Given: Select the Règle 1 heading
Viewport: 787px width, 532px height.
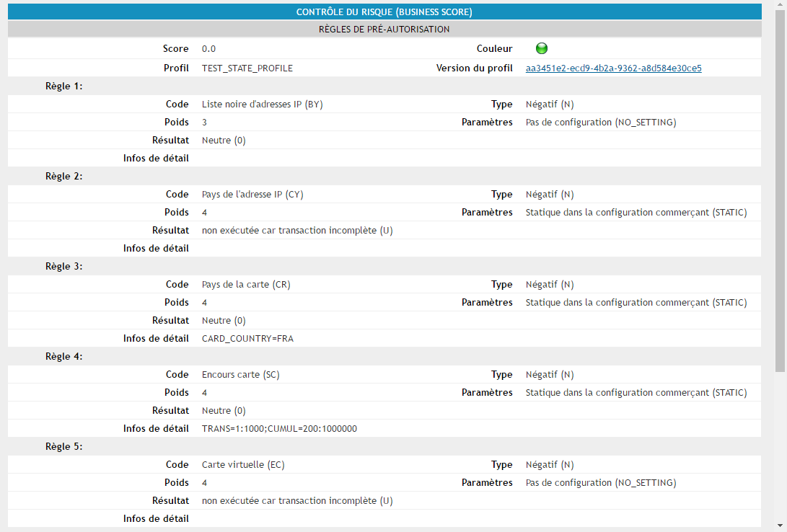Looking at the screenshot, I should pyautogui.click(x=64, y=87).
